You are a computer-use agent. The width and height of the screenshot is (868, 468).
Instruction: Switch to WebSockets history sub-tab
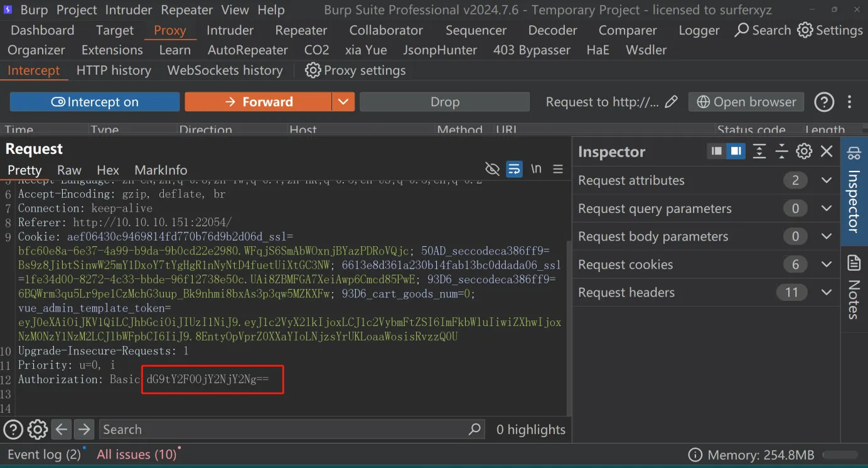[225, 70]
